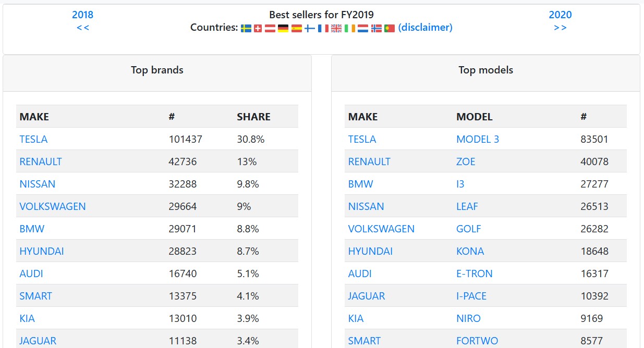Go to previous year 2018
Screen dimensions: 644x348
tap(82, 15)
